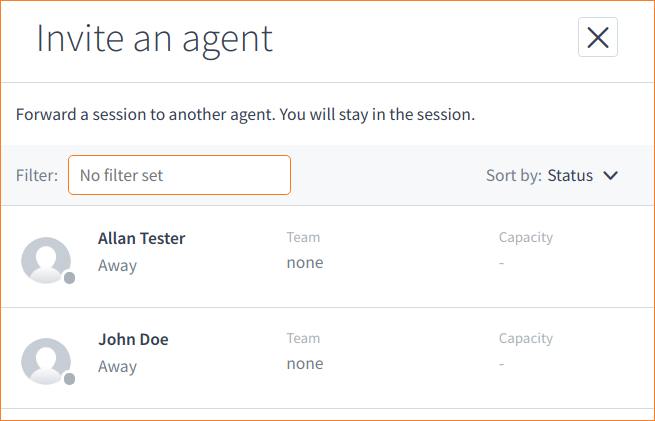Click Allan Tester's Away status text

pyautogui.click(x=117, y=266)
